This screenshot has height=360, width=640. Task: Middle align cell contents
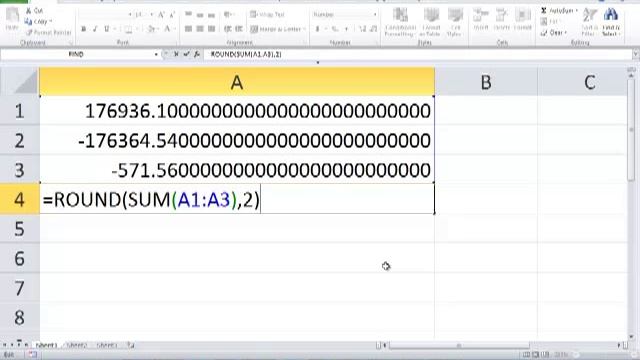pyautogui.click(x=200, y=15)
